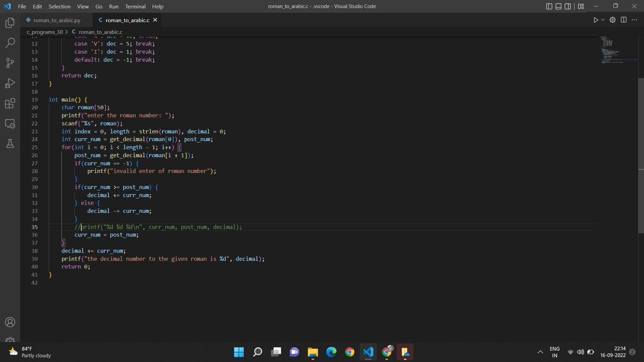644x362 pixels.
Task: Open the Extensions view
Action: [x=10, y=104]
